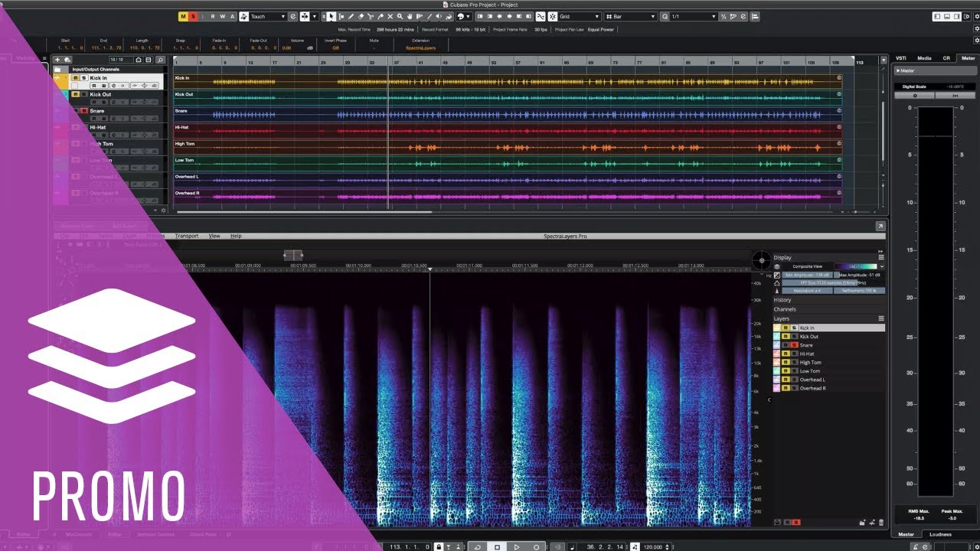Image resolution: width=980 pixels, height=551 pixels.
Task: Open the color palette tool
Action: [x=463, y=16]
